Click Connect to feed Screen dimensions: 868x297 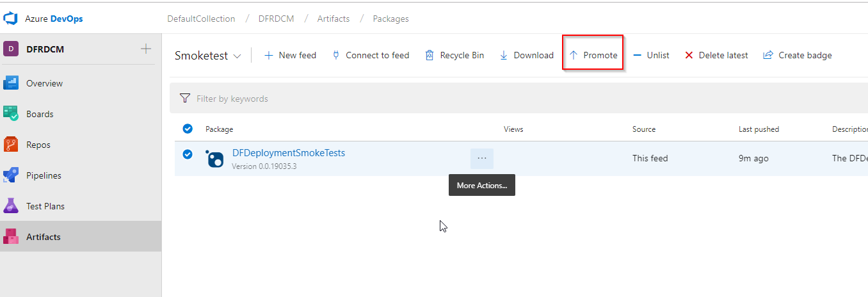point(371,56)
